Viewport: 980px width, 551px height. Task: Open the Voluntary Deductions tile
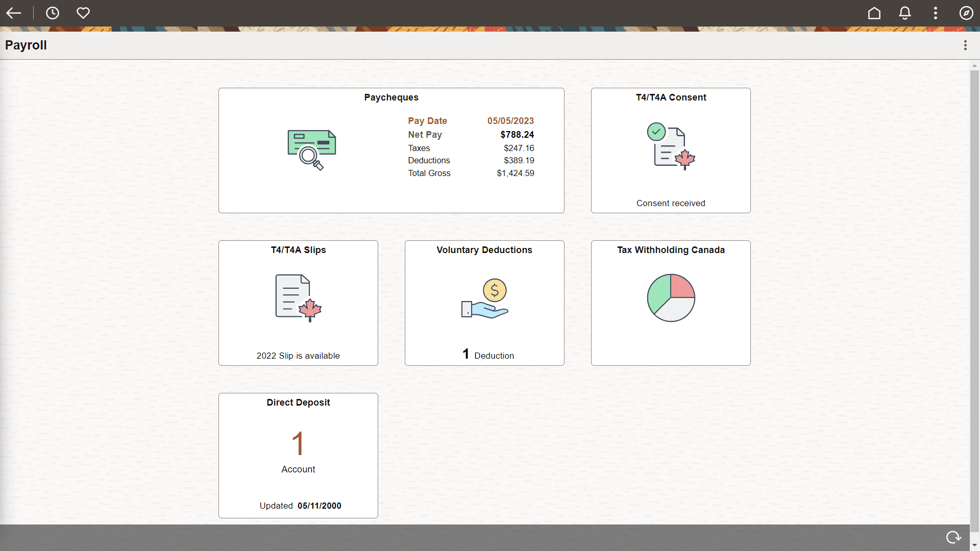tap(484, 303)
